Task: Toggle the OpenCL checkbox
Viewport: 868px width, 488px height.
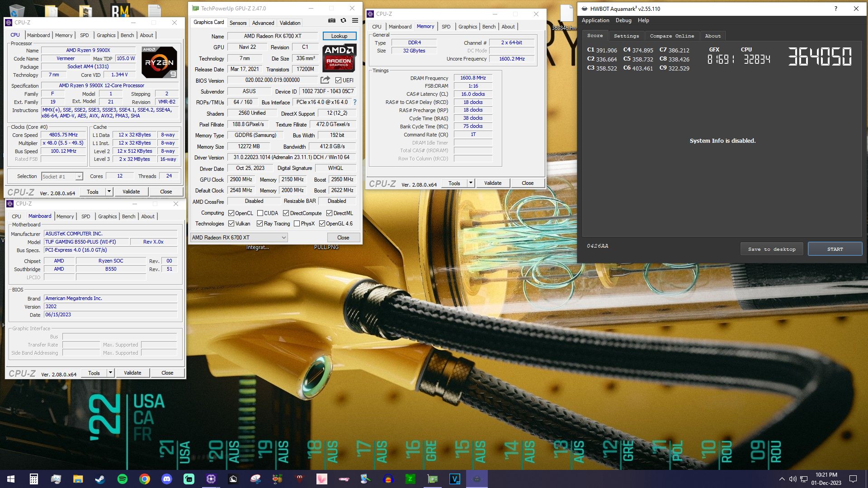Action: point(231,213)
